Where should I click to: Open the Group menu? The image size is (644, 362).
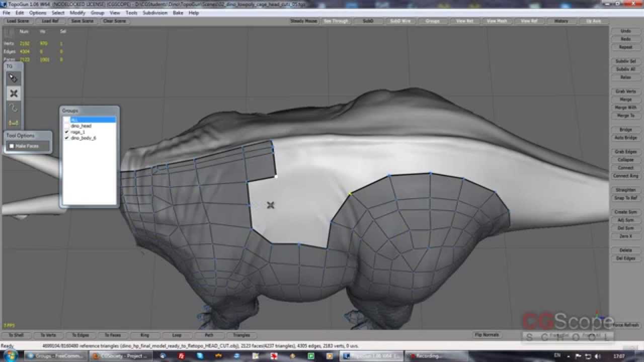[97, 13]
